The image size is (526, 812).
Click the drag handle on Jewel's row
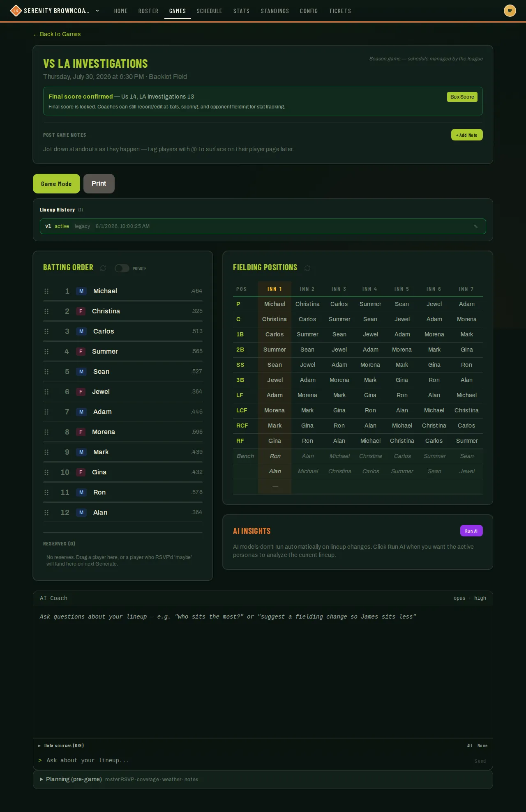46,392
